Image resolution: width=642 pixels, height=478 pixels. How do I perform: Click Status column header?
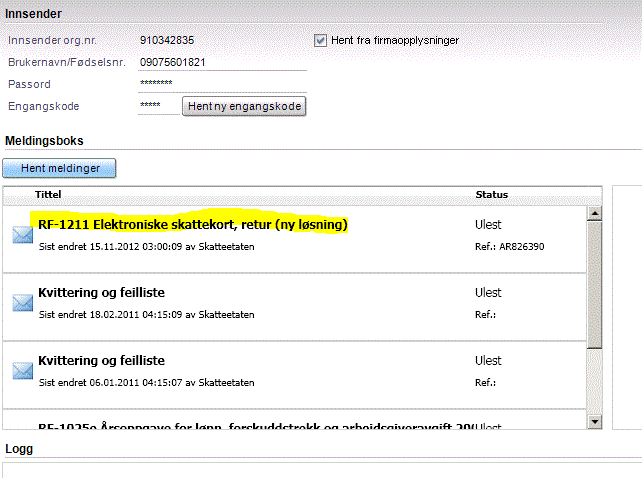[x=491, y=195]
